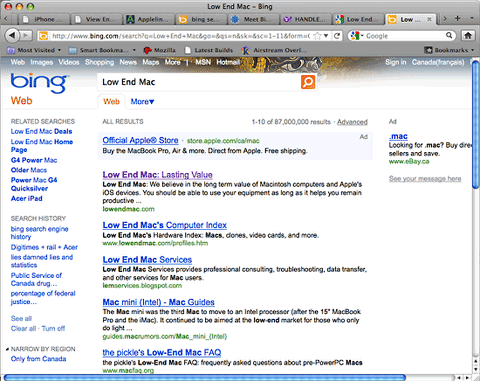Open See all search history

point(21,318)
